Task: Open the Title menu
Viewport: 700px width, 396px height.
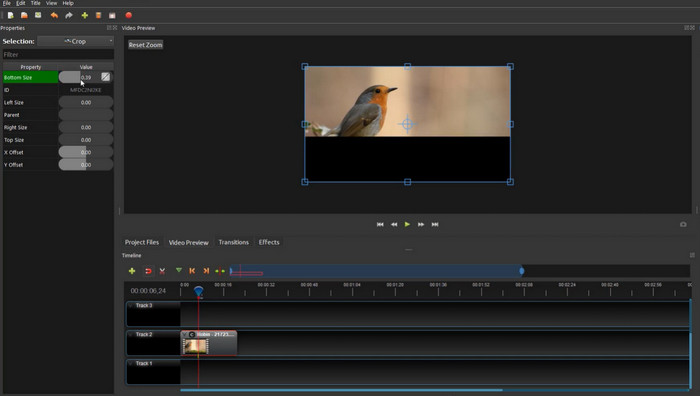Action: pos(36,3)
